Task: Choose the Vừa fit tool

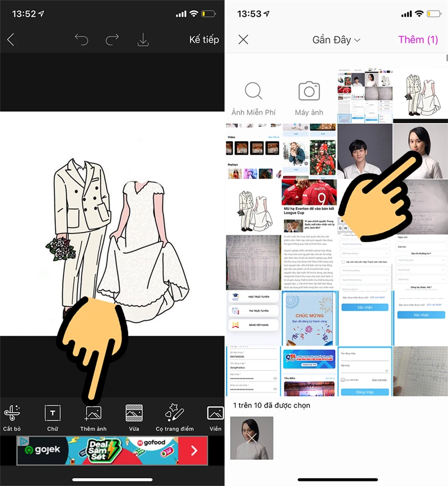Action: pyautogui.click(x=134, y=418)
